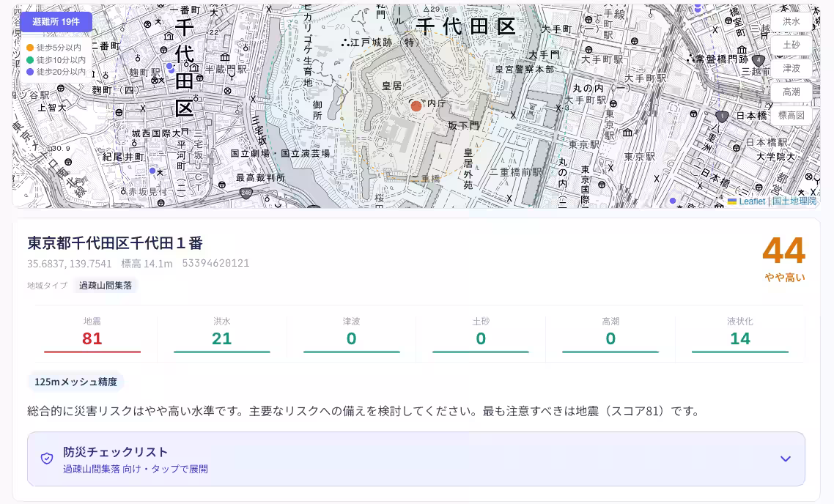Screen dimensions: 834x504
Task: Click the やや高い risk level label
Action: click(x=785, y=278)
